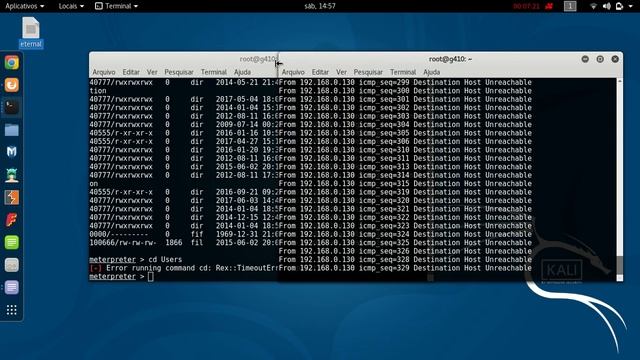Launch Burp Suite from the dock
This screenshot has height=360, width=640.
(x=11, y=198)
